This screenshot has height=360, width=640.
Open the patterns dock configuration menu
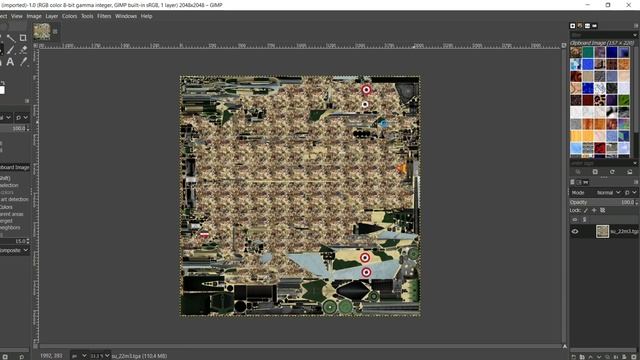[636, 26]
